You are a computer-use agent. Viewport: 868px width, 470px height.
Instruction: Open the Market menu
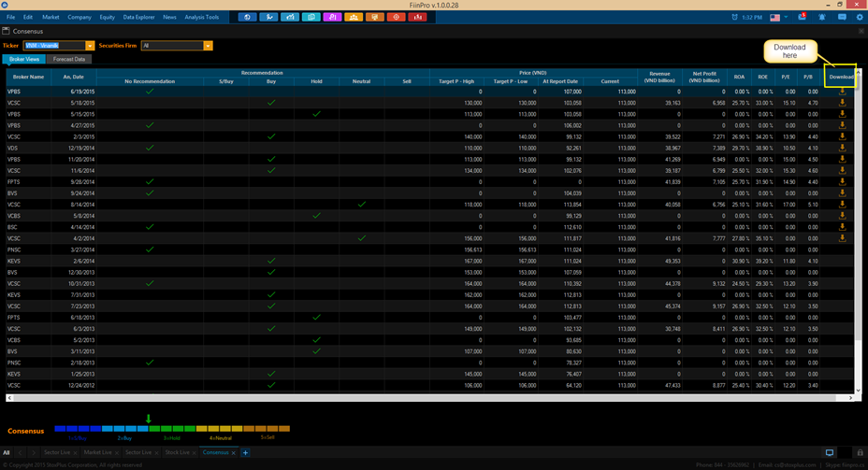point(51,17)
